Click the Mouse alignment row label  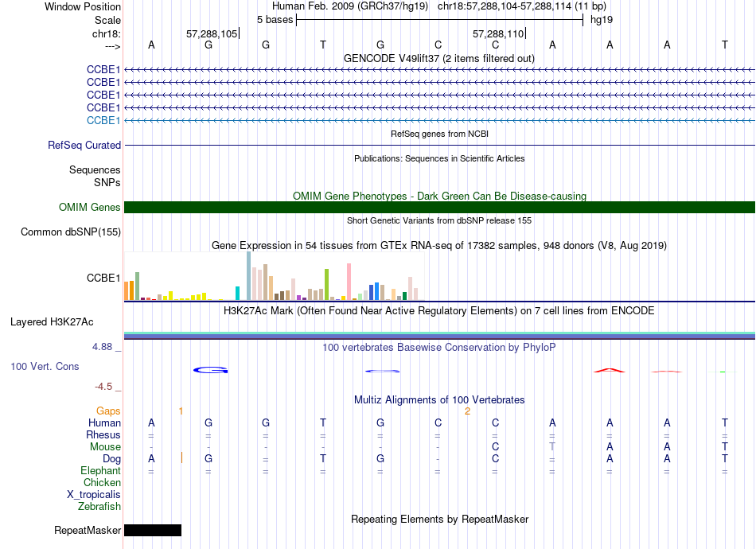105,447
